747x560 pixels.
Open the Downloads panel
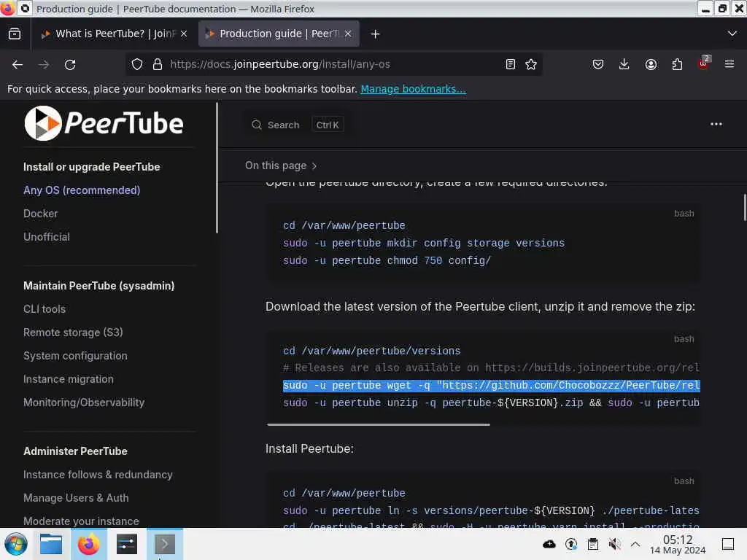point(624,64)
